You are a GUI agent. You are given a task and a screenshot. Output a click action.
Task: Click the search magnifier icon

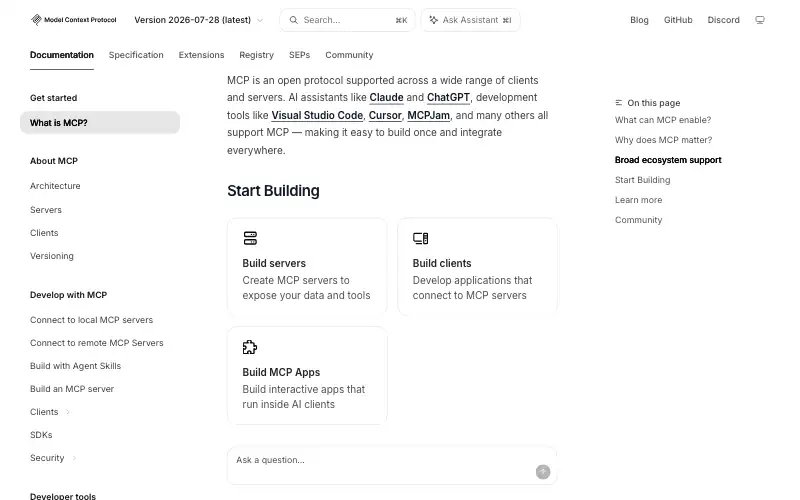pyautogui.click(x=293, y=20)
